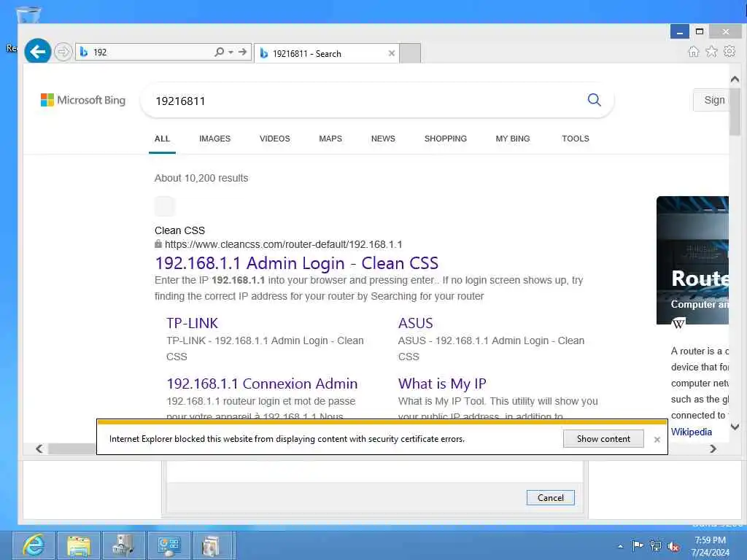Image resolution: width=747 pixels, height=560 pixels.
Task: Open the Control Panel taskbar icon
Action: pyautogui.click(x=169, y=545)
